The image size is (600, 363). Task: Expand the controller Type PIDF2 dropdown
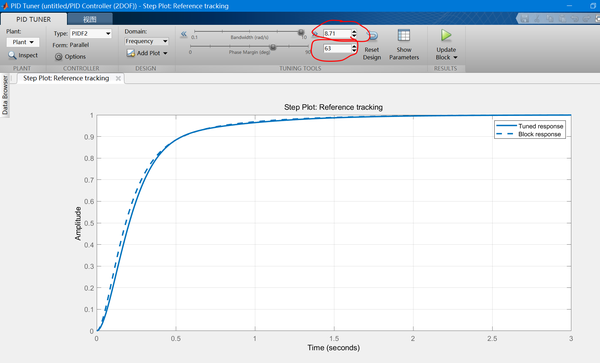pos(91,34)
